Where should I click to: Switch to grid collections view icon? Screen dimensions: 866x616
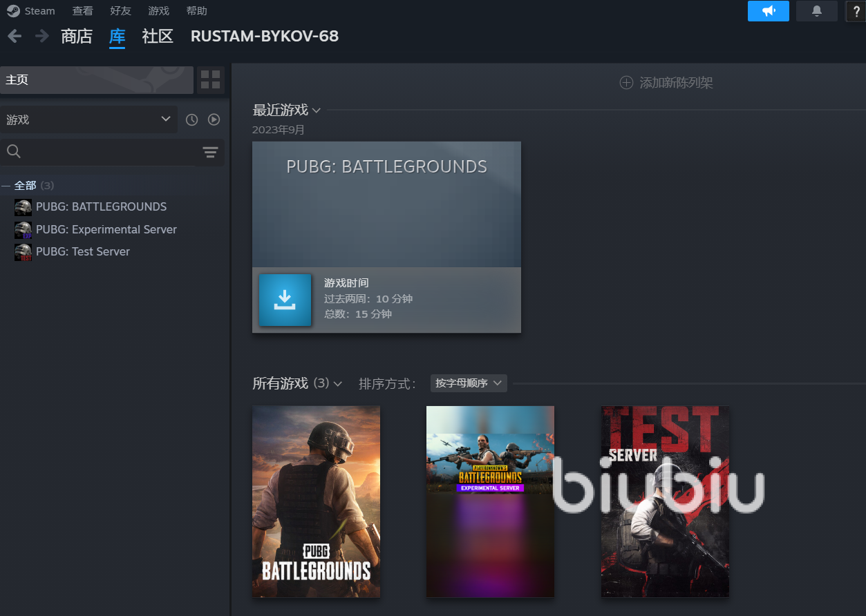210,80
